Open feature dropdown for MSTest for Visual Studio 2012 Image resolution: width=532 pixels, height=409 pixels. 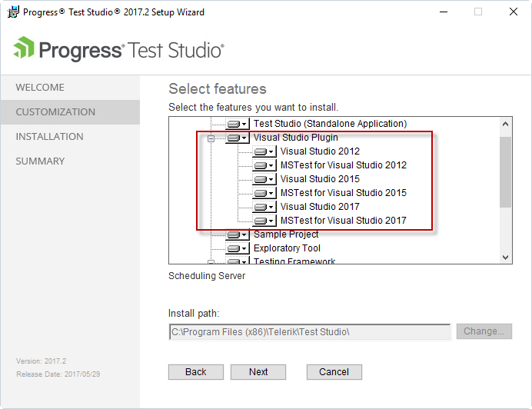click(264, 165)
